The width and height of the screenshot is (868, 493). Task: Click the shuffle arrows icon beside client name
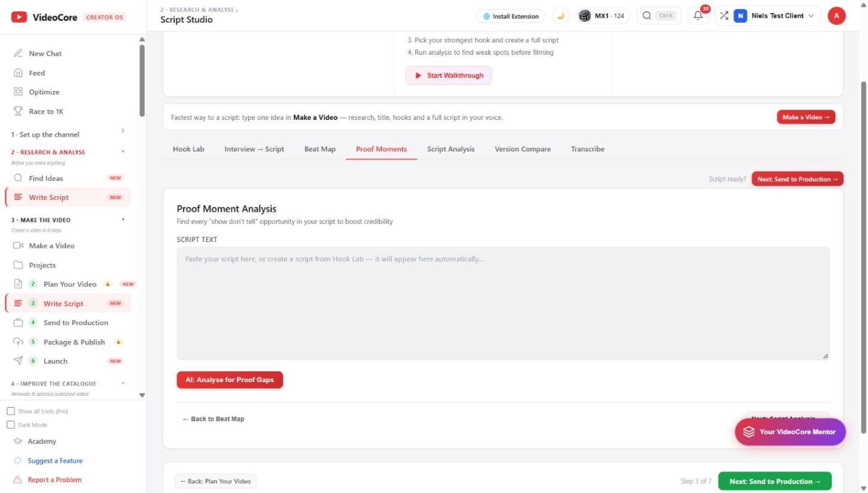click(x=724, y=16)
